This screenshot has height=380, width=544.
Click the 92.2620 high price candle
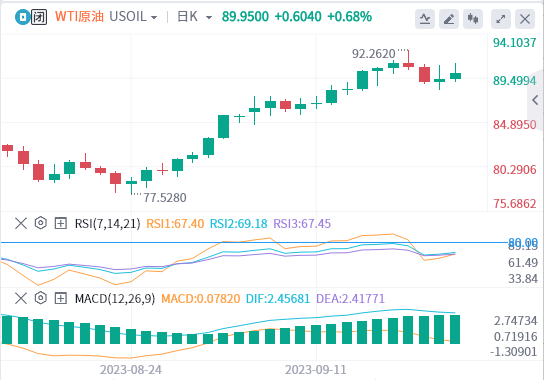pos(408,60)
